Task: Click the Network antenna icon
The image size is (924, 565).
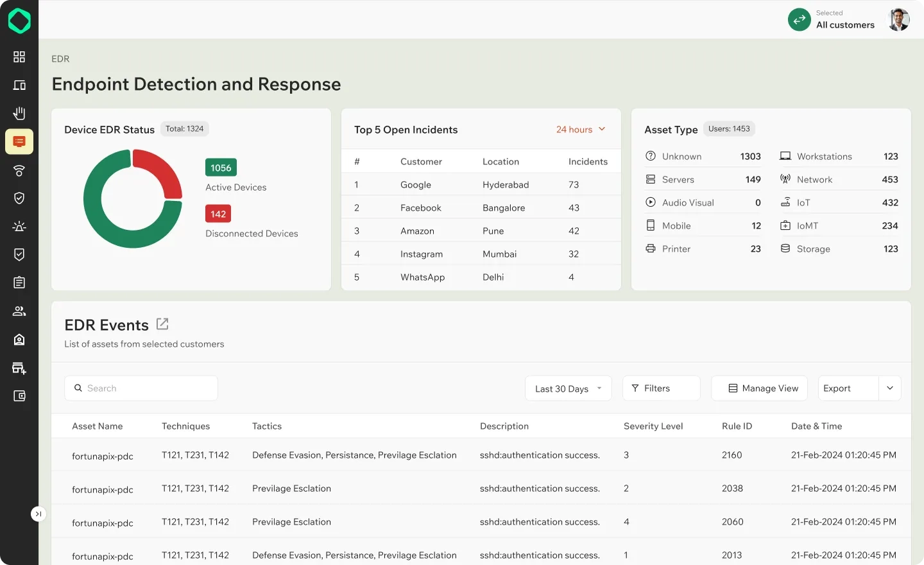Action: (785, 179)
